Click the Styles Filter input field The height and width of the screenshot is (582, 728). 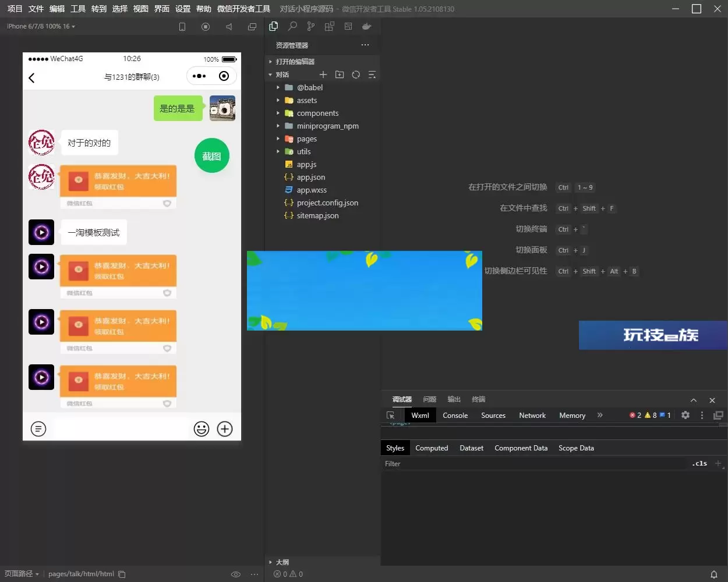(535, 464)
